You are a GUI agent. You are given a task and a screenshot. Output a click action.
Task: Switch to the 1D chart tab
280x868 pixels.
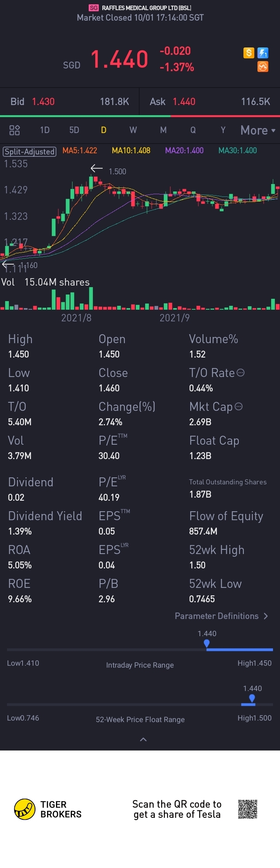[45, 130]
